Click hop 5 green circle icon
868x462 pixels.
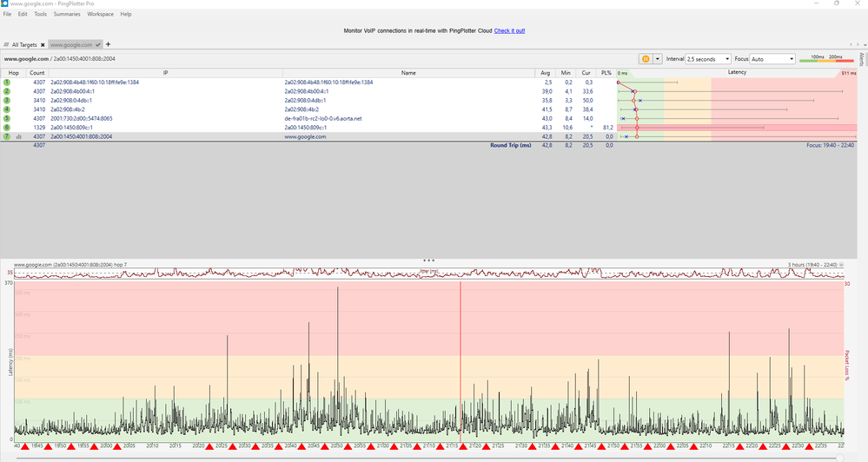coord(7,118)
